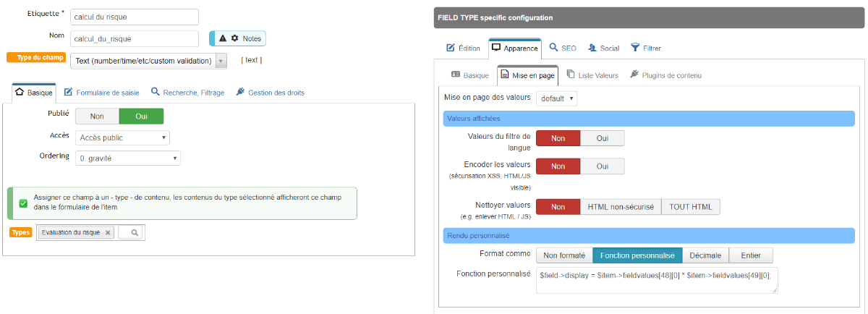Image resolution: width=868 pixels, height=314 pixels.
Task: Open the Type du champ dropdown
Action: click(149, 61)
